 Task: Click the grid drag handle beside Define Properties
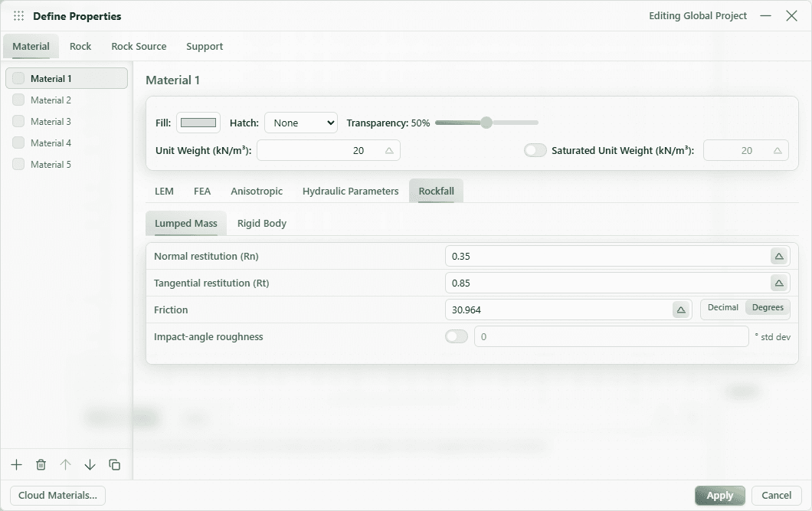pyautogui.click(x=18, y=16)
